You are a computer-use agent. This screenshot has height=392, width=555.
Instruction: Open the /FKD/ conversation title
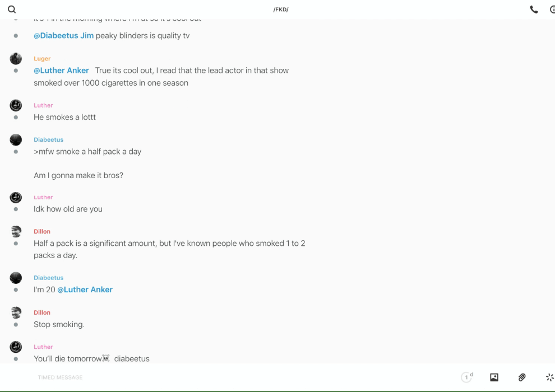coord(281,10)
